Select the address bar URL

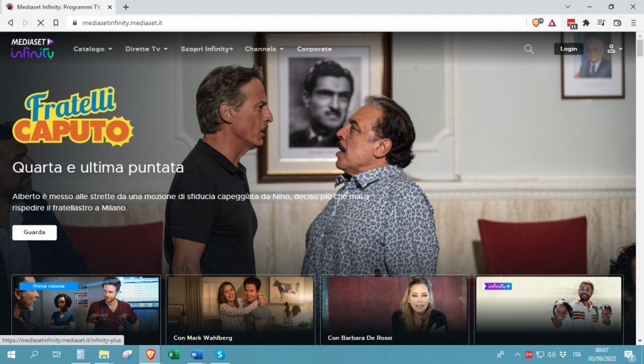point(119,22)
